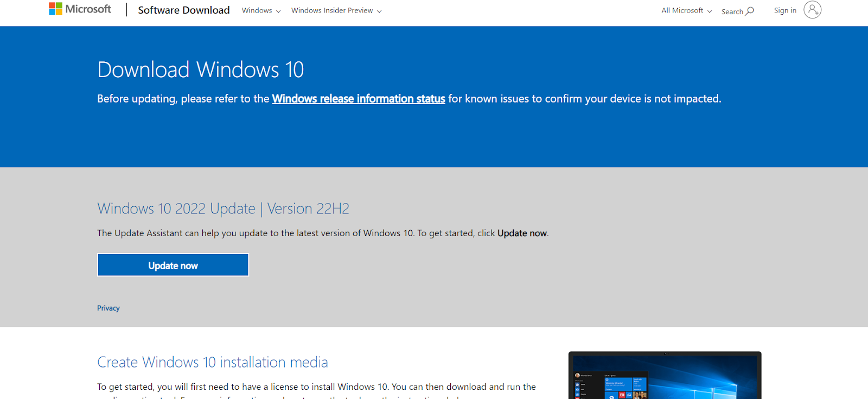Click the bold 'Update now' text in description
Viewport: 868px width, 399px height.
pyautogui.click(x=522, y=233)
